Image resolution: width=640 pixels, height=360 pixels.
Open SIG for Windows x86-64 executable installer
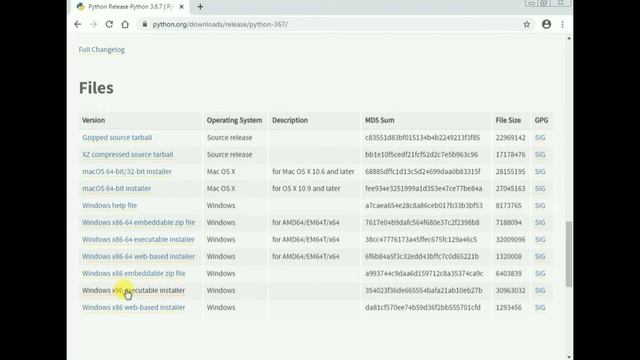[x=540, y=240]
